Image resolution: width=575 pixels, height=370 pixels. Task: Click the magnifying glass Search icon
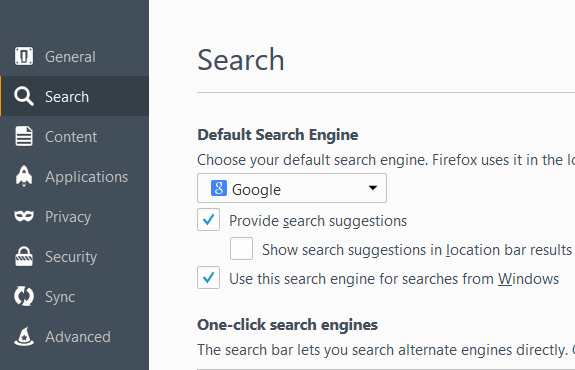24,96
